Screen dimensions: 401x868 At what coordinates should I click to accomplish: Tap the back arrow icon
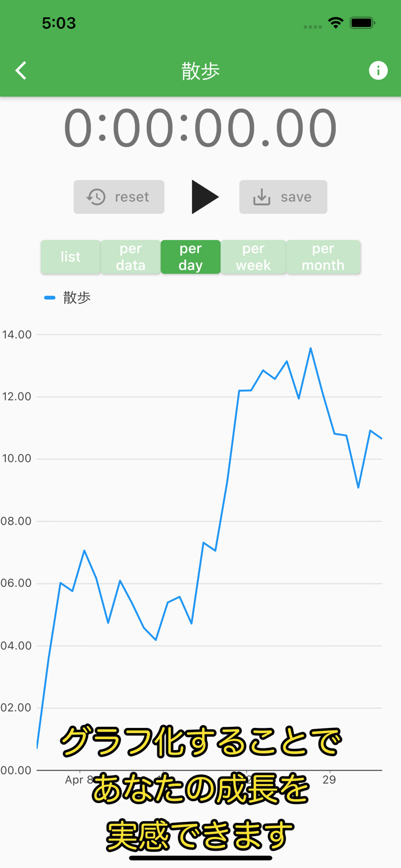point(21,71)
